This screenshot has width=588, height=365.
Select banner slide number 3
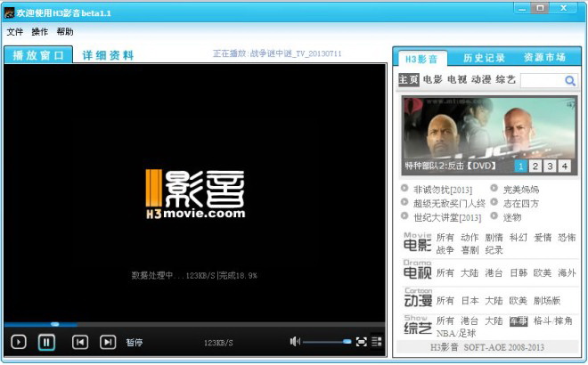coord(550,166)
